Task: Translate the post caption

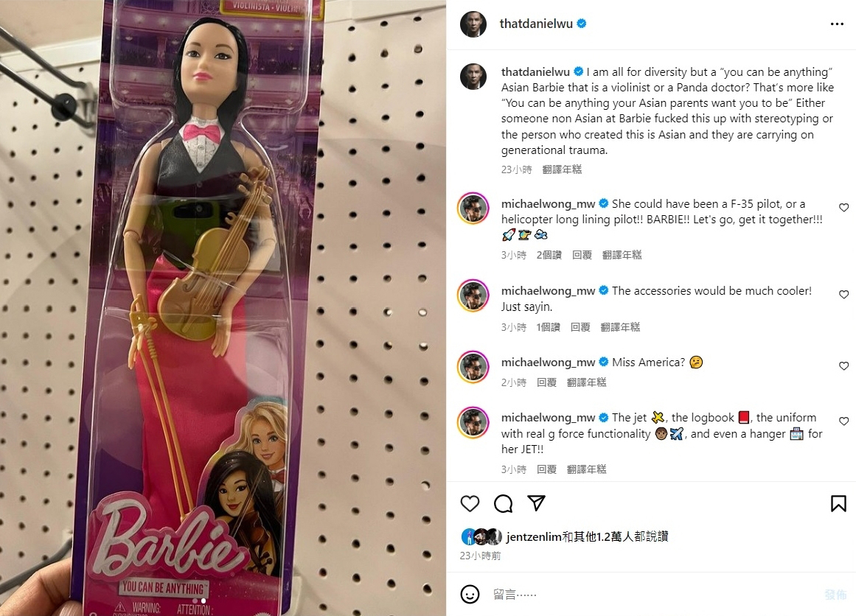Action: [x=562, y=169]
